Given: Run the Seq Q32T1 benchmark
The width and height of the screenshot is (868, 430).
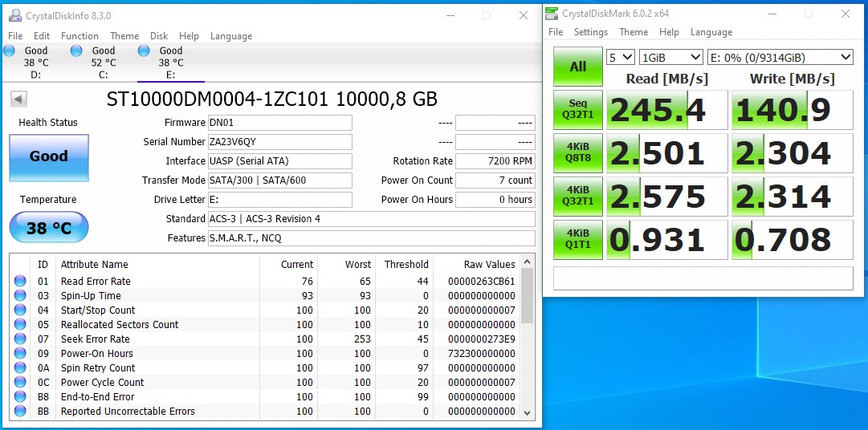Looking at the screenshot, I should click(x=578, y=110).
